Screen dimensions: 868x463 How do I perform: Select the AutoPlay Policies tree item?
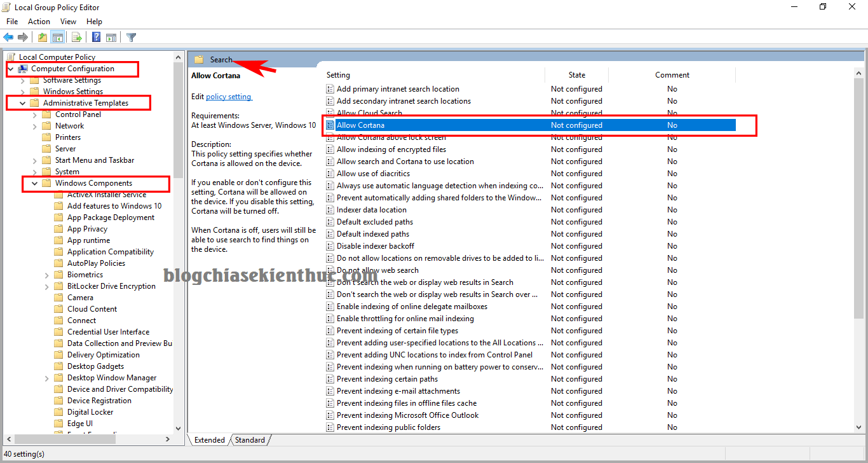coord(97,263)
